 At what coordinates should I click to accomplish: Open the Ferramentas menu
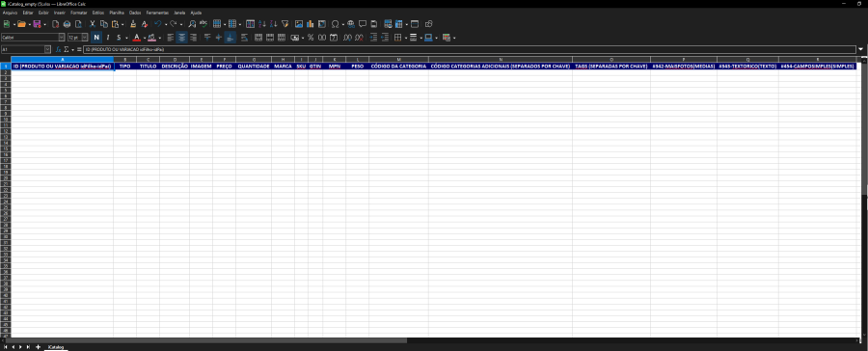[158, 13]
